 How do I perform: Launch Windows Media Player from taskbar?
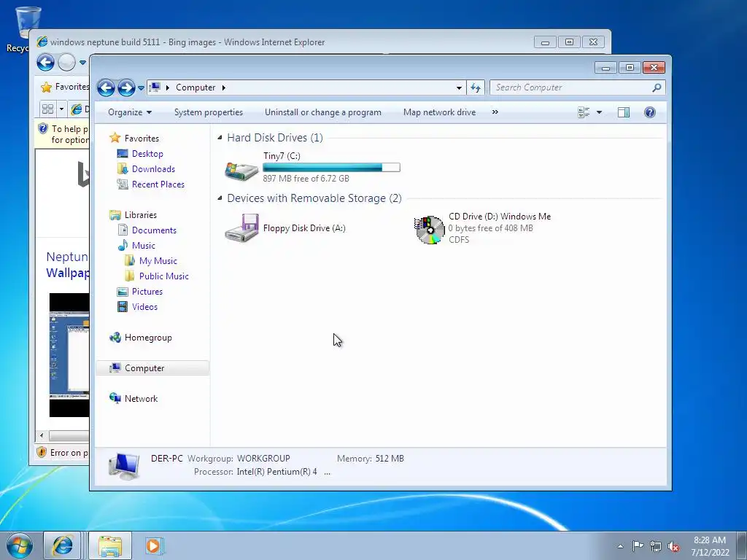pos(153,545)
